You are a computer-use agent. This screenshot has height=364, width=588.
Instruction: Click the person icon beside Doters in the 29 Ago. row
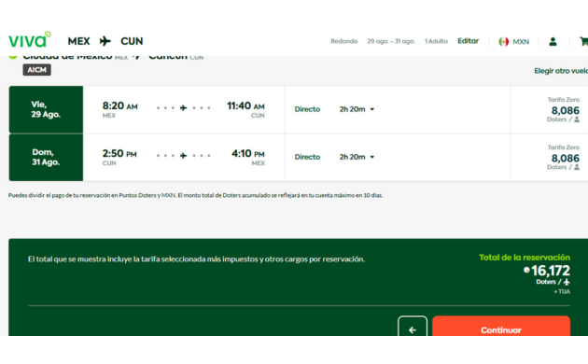[577, 119]
